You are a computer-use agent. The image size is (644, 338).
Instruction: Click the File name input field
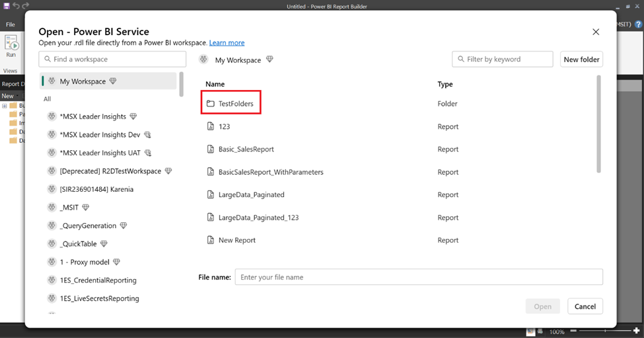419,277
